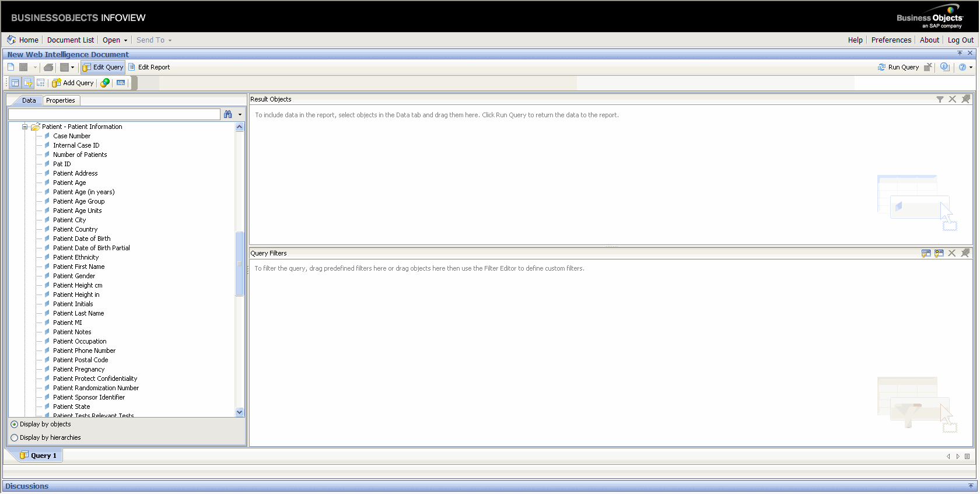The width and height of the screenshot is (980, 494).
Task: Click the binoculars search icon
Action: [x=228, y=114]
